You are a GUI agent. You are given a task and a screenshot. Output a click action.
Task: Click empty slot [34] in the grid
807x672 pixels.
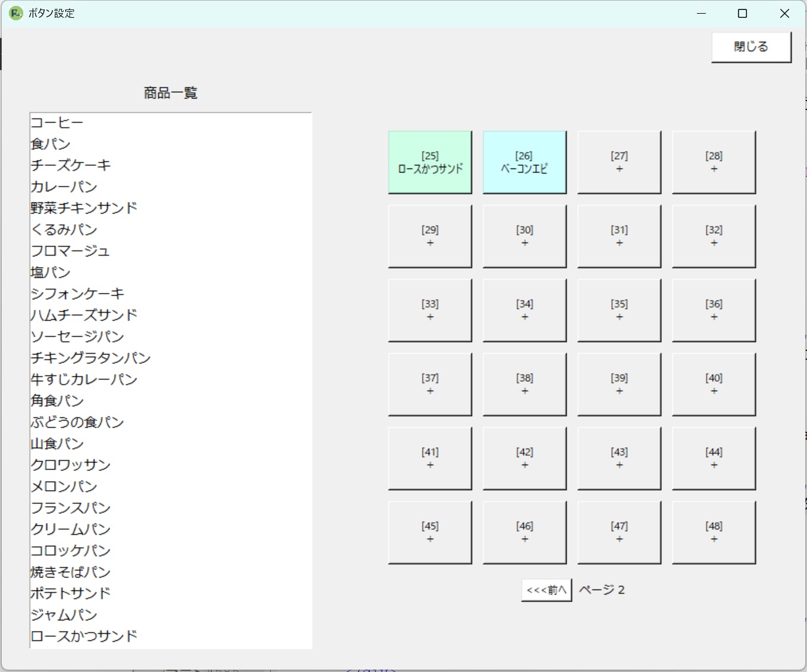[x=524, y=310]
